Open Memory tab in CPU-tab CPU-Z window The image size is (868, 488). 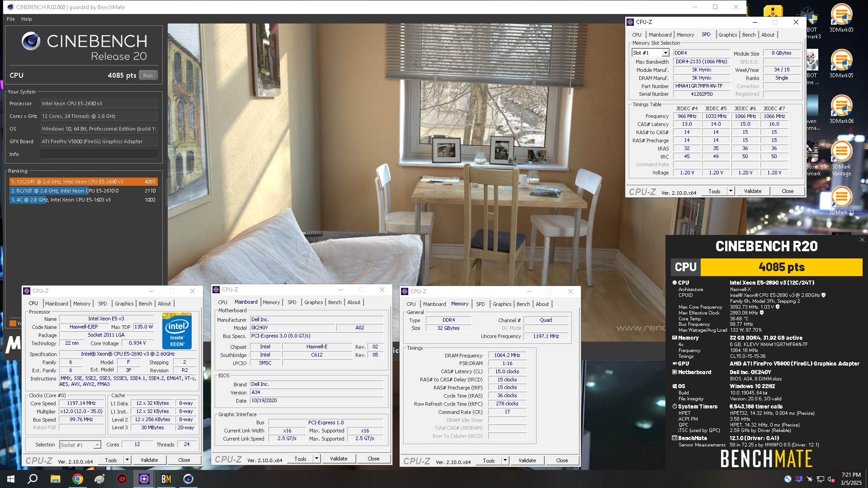82,304
